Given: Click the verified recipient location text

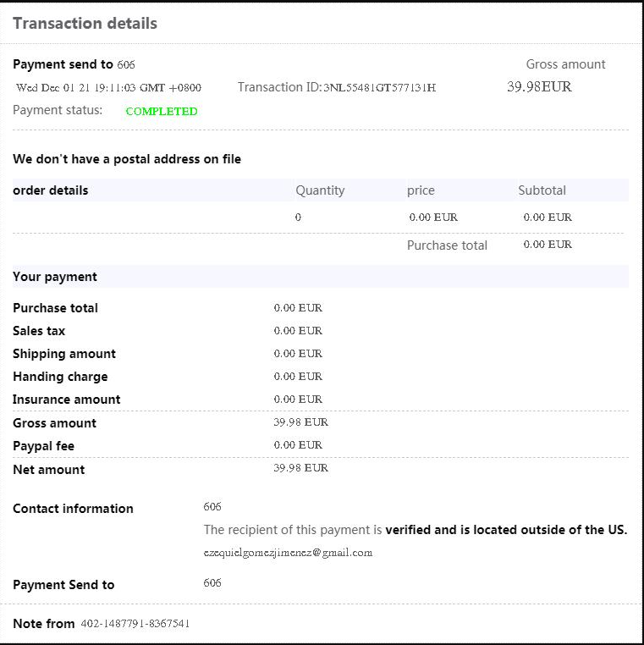Looking at the screenshot, I should tap(505, 530).
